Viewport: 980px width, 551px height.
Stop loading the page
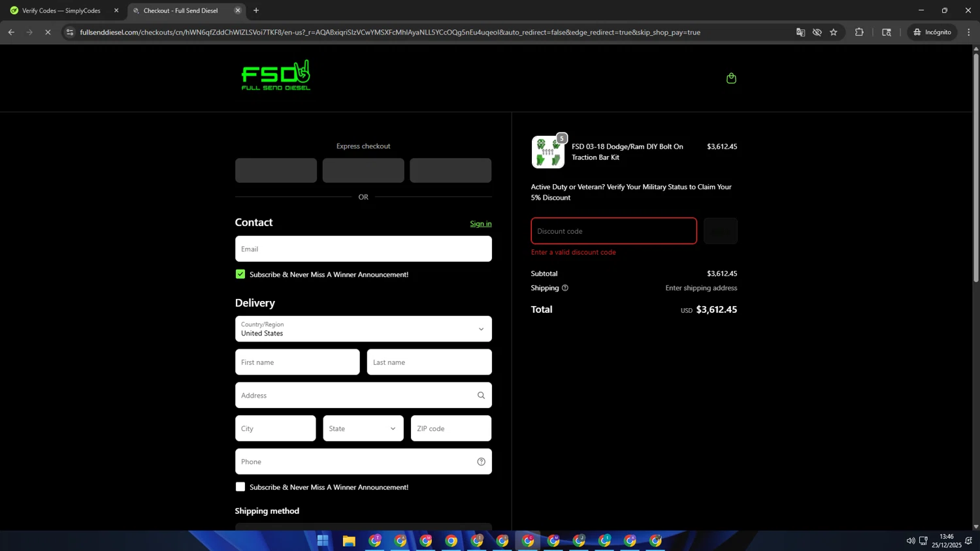pyautogui.click(x=48, y=32)
